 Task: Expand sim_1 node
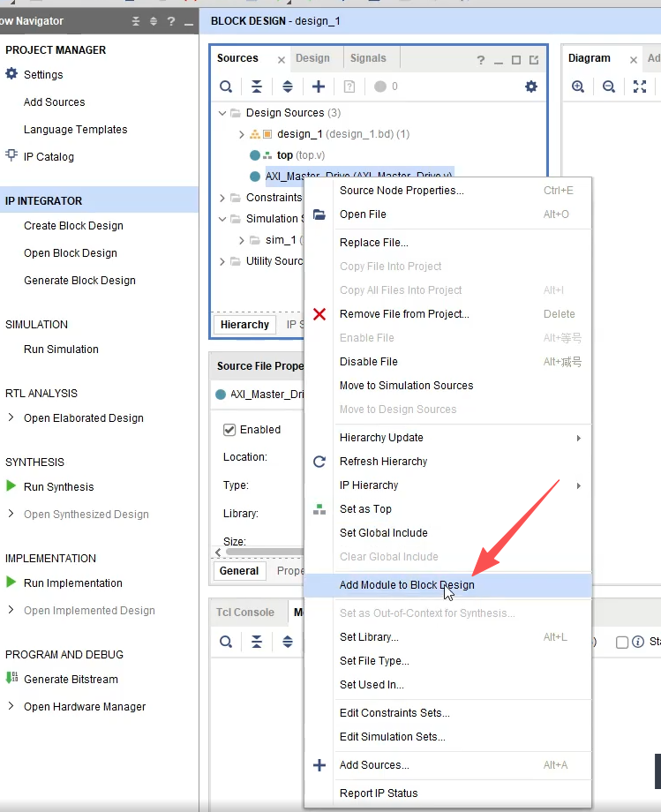241,240
